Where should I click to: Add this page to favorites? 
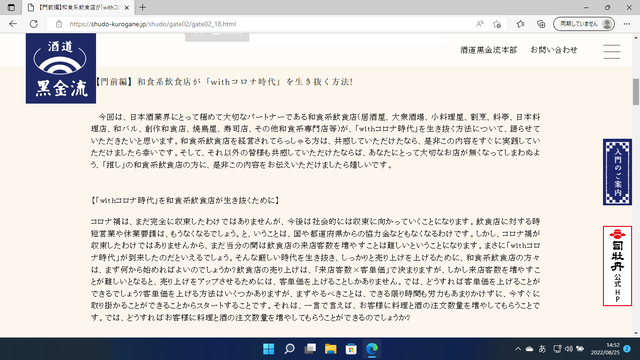(x=497, y=24)
